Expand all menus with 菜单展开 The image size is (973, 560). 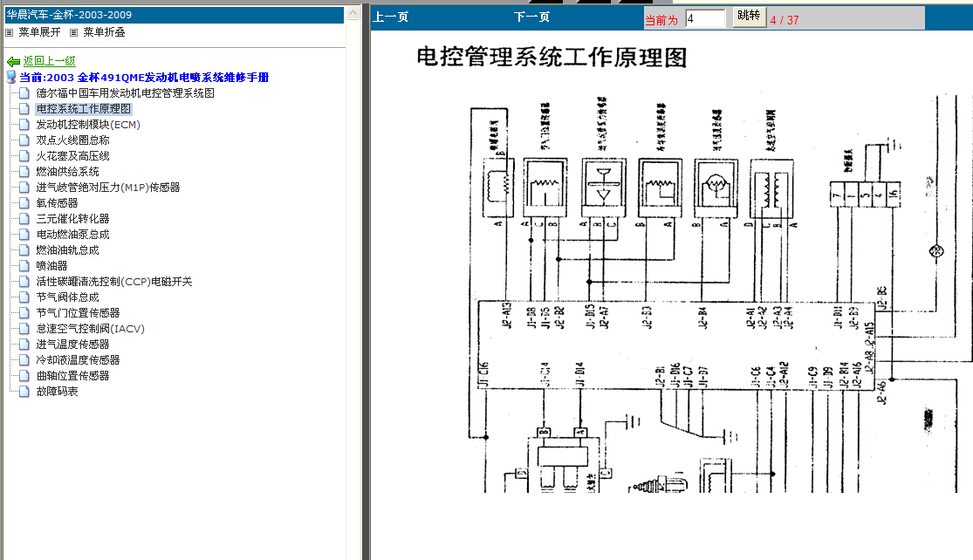coord(40,32)
